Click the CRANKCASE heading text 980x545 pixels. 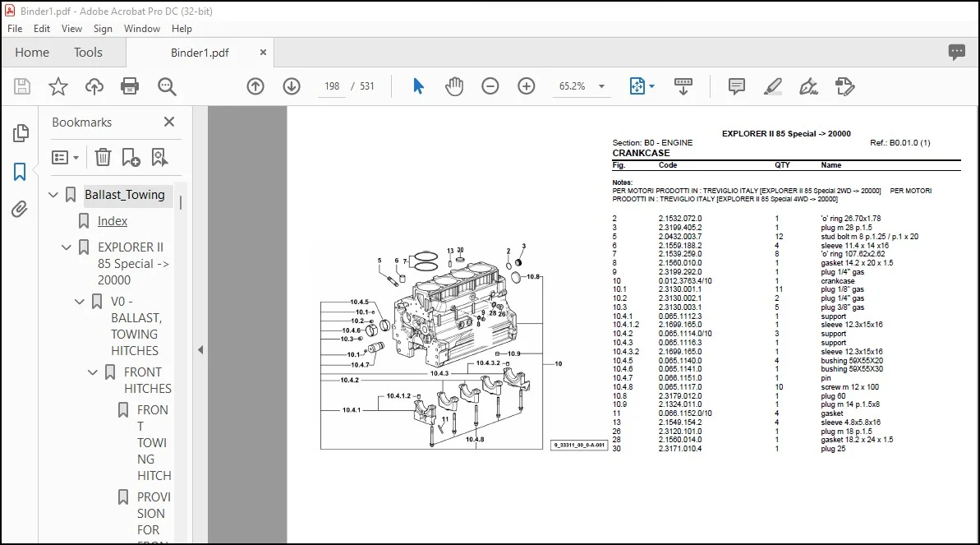tap(641, 153)
